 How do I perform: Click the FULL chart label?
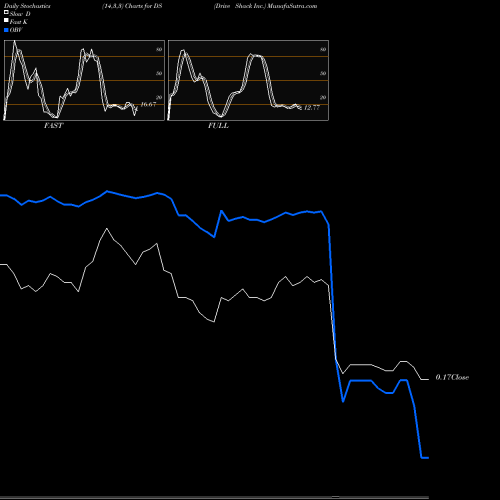click(x=218, y=126)
